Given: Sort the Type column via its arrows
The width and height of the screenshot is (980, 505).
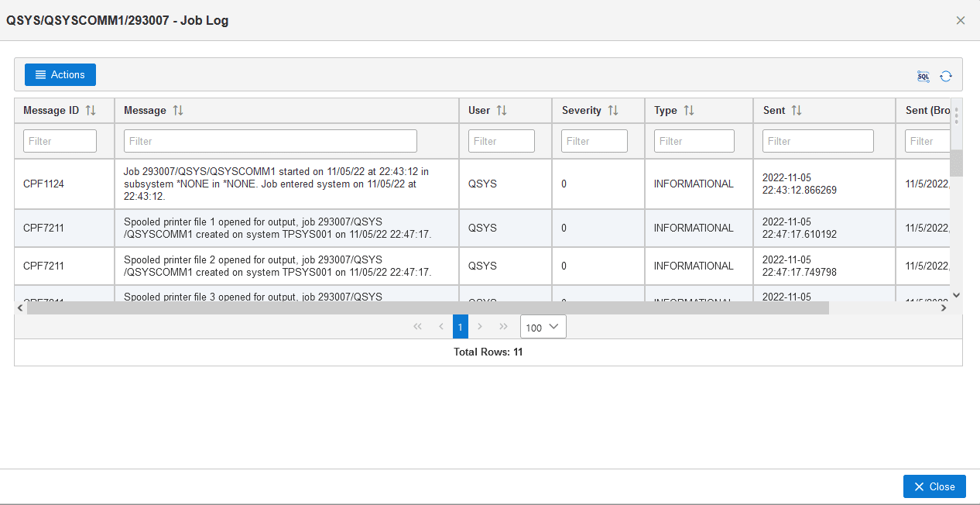Looking at the screenshot, I should click(x=689, y=111).
